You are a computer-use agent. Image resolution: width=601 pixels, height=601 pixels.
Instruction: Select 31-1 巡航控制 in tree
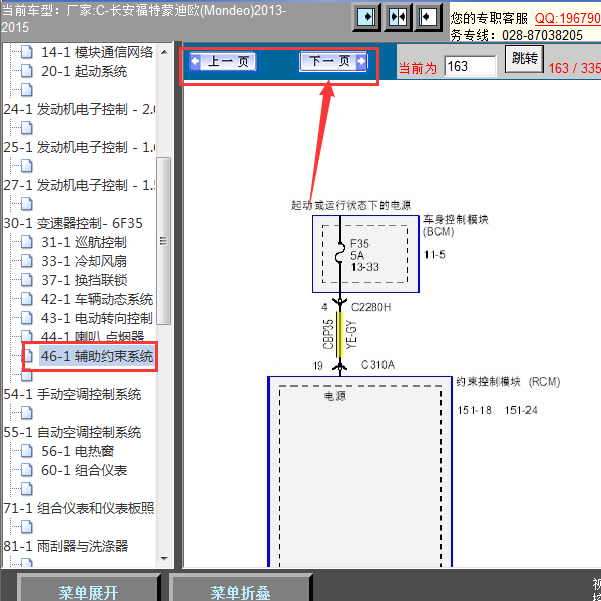pos(84,242)
